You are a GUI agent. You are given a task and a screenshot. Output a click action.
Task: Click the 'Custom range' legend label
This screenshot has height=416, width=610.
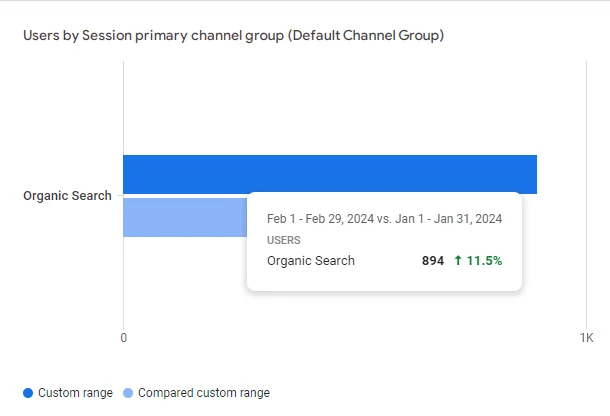(75, 393)
